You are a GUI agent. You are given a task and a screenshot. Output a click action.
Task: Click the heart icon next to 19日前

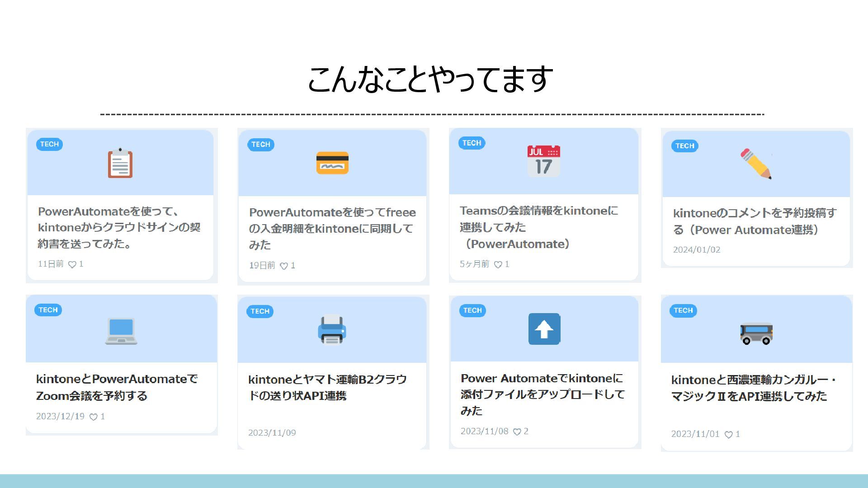click(x=284, y=266)
